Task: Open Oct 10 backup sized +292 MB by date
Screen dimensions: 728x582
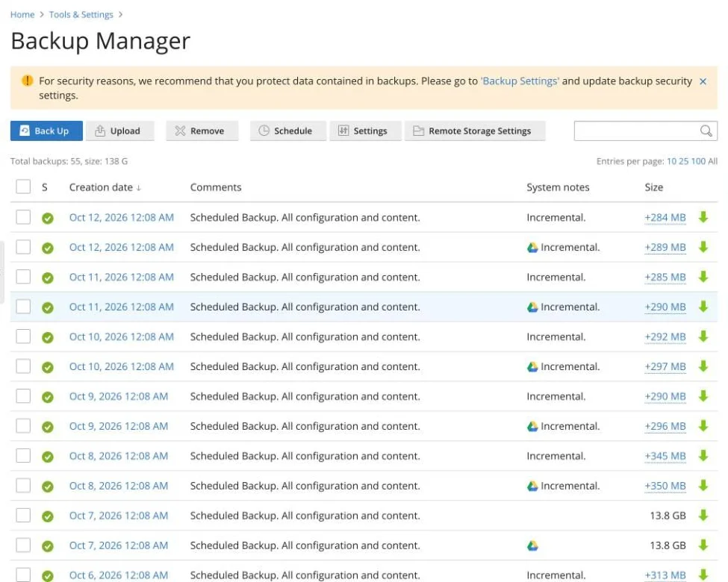Action: click(x=122, y=337)
